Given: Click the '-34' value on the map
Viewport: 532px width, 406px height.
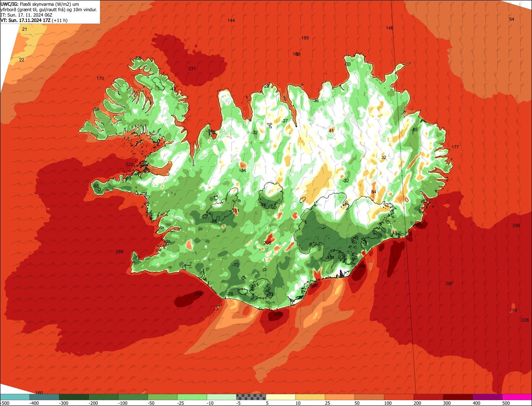Looking at the screenshot, I should click(243, 170).
